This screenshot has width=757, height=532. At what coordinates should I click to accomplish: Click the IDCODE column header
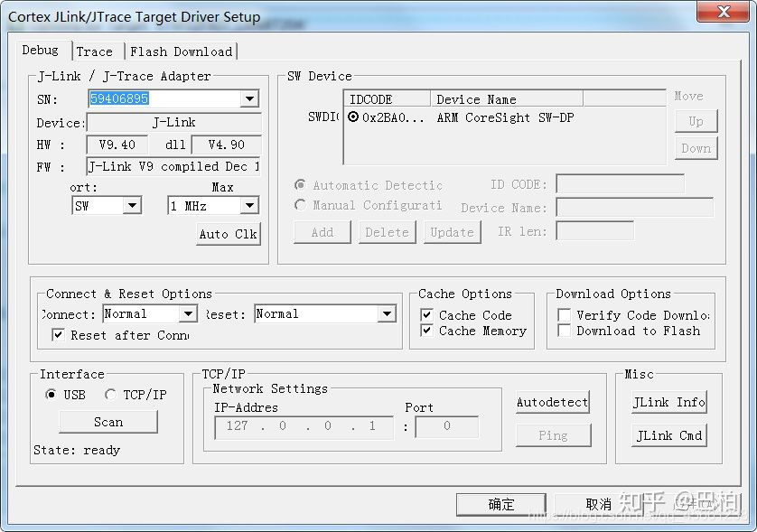coord(388,99)
